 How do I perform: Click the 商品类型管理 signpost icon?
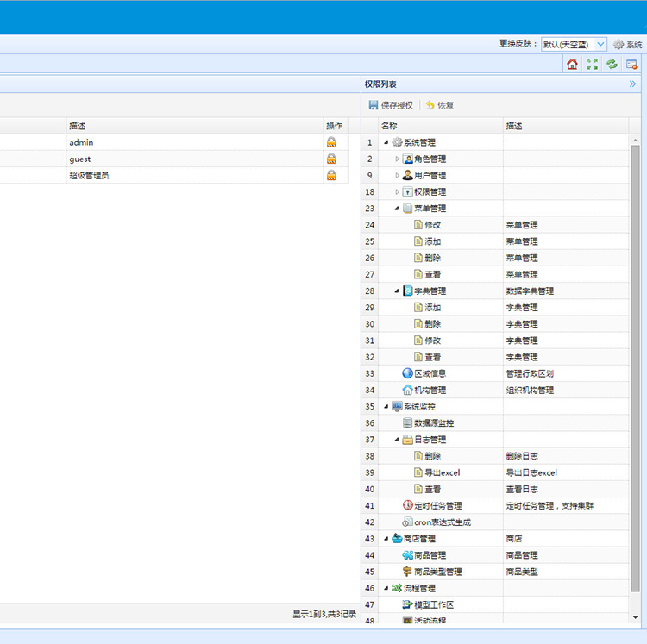(x=408, y=572)
